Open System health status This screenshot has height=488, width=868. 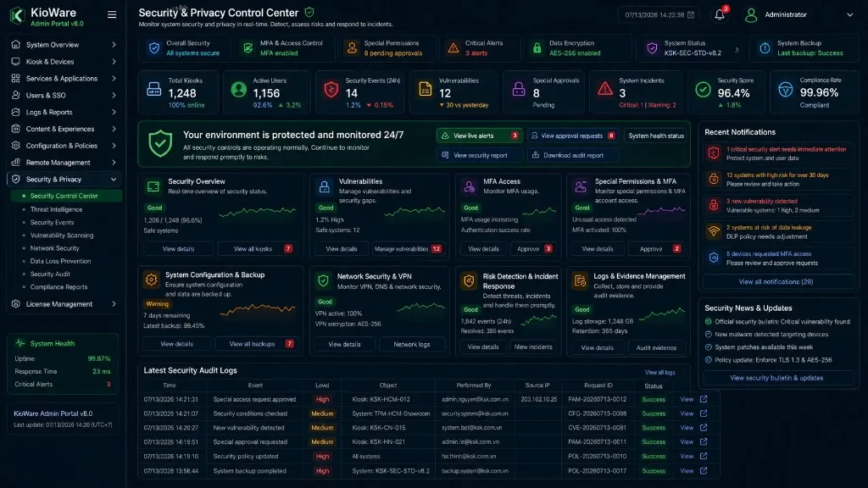[656, 136]
